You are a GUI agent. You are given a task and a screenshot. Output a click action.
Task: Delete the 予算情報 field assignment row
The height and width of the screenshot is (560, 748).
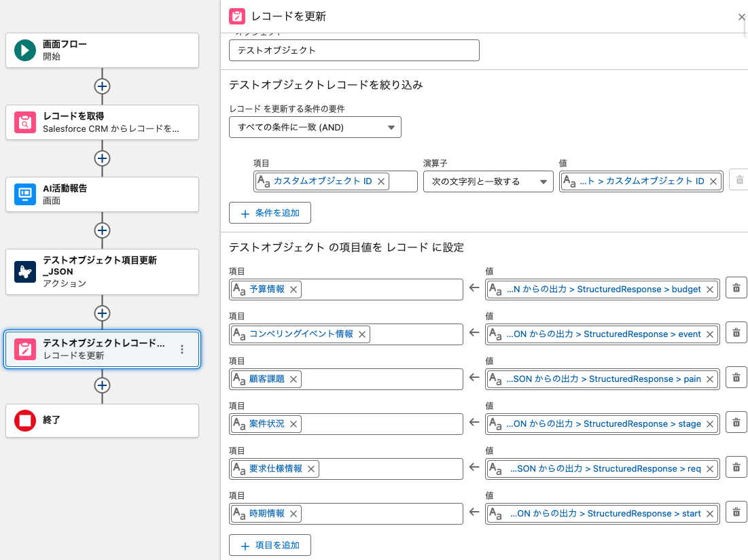736,289
